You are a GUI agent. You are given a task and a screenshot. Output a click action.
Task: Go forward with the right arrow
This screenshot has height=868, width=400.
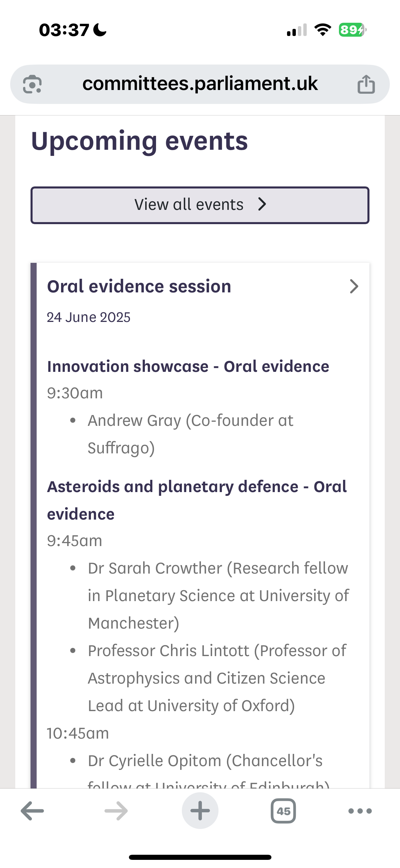116,811
